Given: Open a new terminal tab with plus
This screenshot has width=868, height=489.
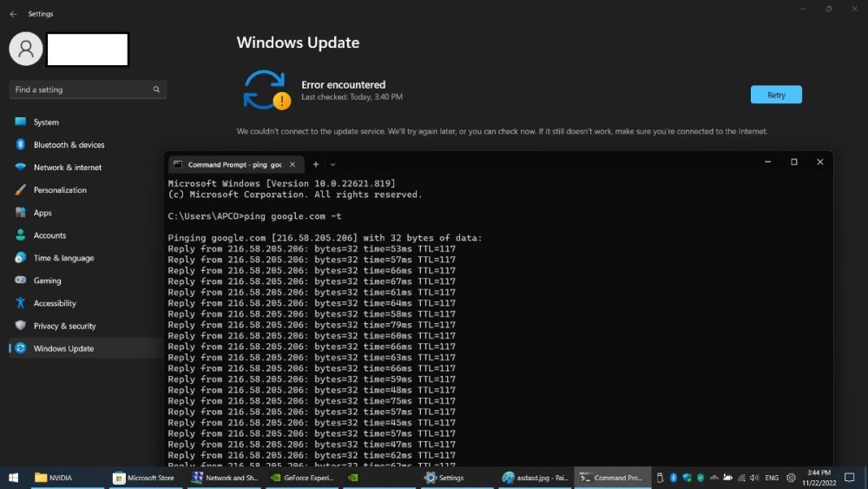Looking at the screenshot, I should coord(316,164).
